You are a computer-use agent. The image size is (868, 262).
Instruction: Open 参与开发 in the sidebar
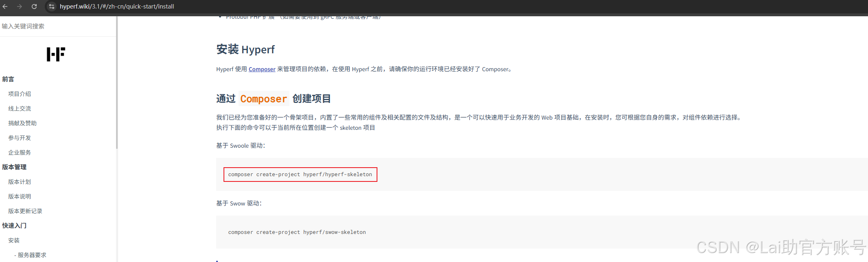(x=20, y=138)
